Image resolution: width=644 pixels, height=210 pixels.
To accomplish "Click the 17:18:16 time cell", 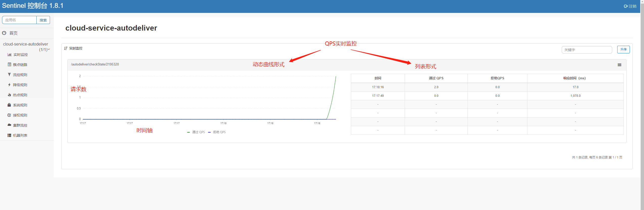I will coord(378,87).
